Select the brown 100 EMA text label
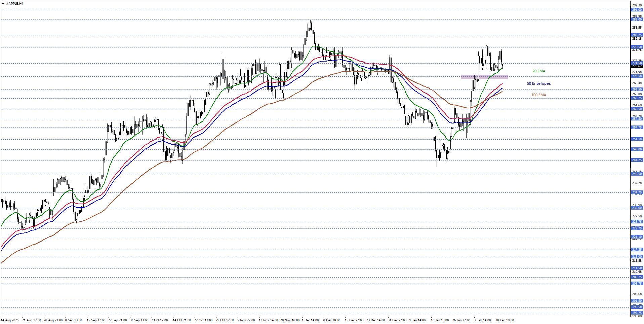The height and width of the screenshot is (324, 644). tap(538, 95)
